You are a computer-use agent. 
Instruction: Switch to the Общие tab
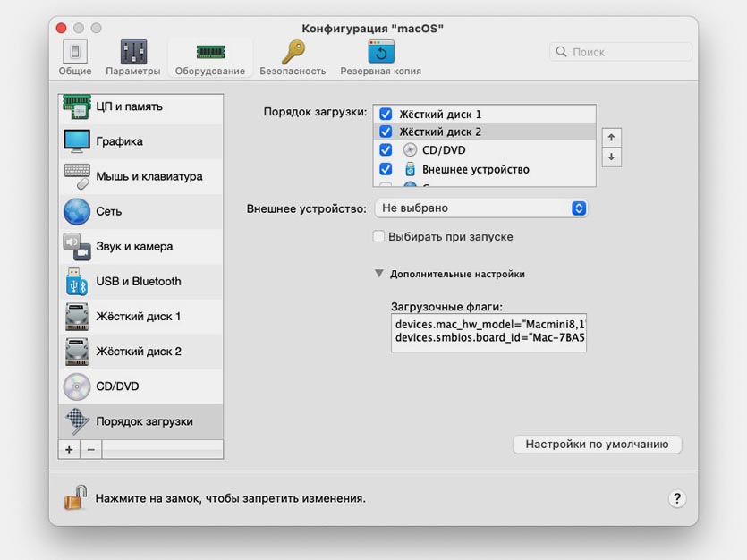pos(75,57)
